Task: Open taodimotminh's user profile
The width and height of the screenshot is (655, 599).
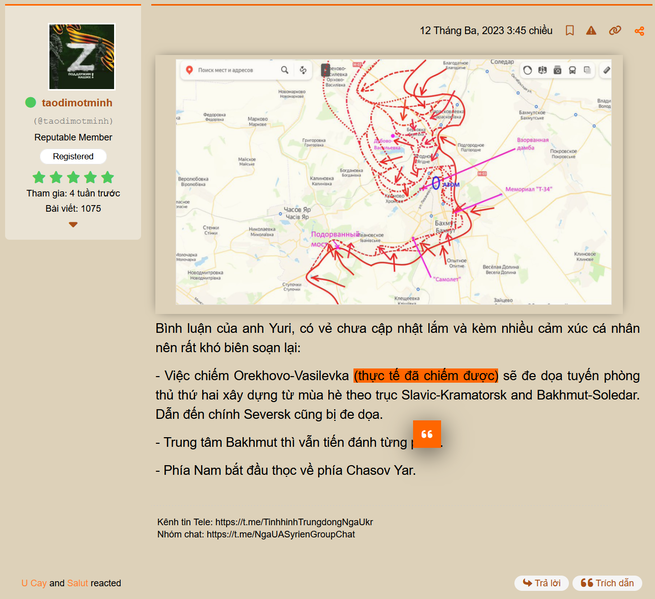Action: coord(76,102)
